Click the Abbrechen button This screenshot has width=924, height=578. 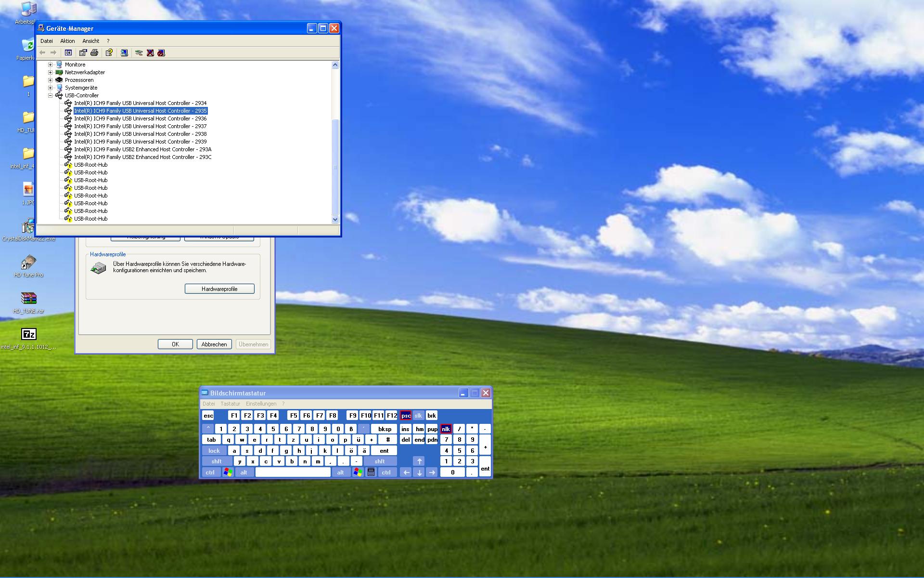pyautogui.click(x=214, y=344)
